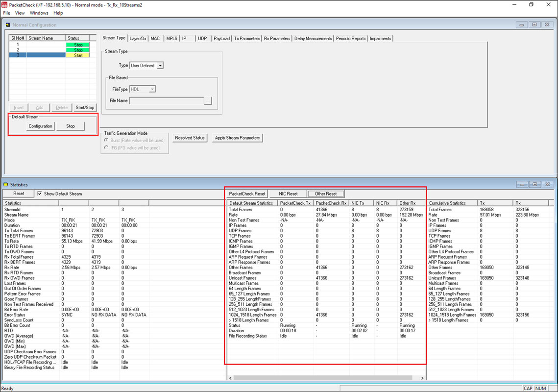Click the Start status cell of stream 3
The image size is (558, 392).
coord(77,55)
